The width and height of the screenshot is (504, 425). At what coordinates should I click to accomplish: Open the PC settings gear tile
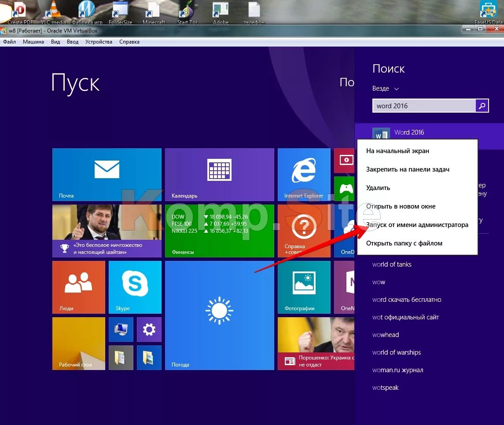click(149, 330)
